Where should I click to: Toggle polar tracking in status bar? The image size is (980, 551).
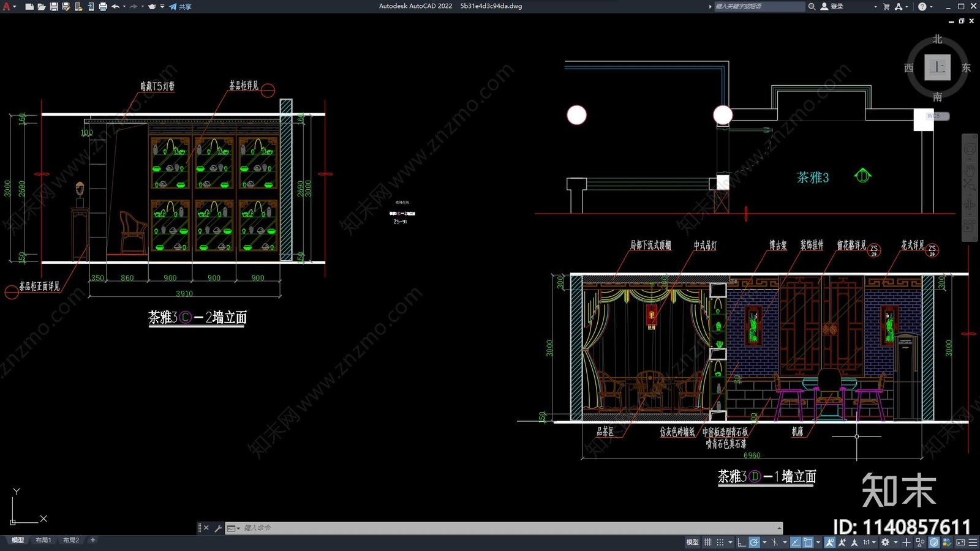tap(755, 542)
